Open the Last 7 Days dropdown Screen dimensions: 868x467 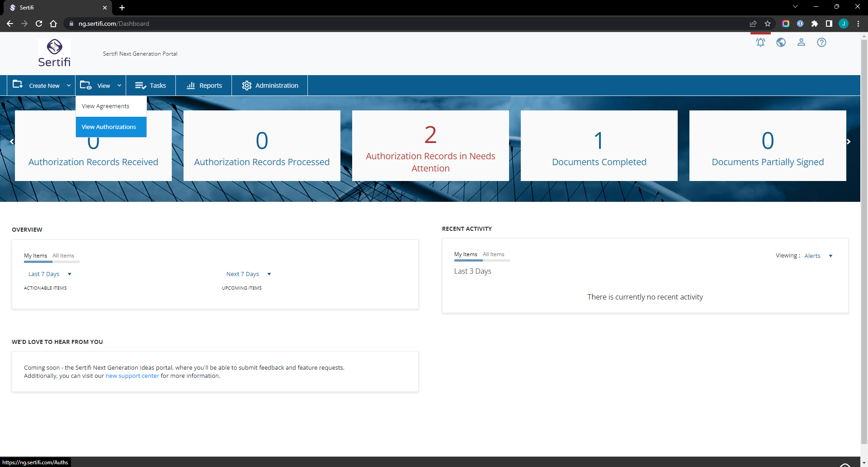pyautogui.click(x=50, y=274)
